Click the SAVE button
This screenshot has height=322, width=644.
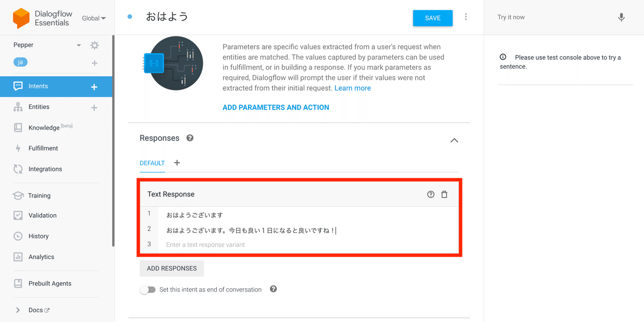[x=433, y=18]
